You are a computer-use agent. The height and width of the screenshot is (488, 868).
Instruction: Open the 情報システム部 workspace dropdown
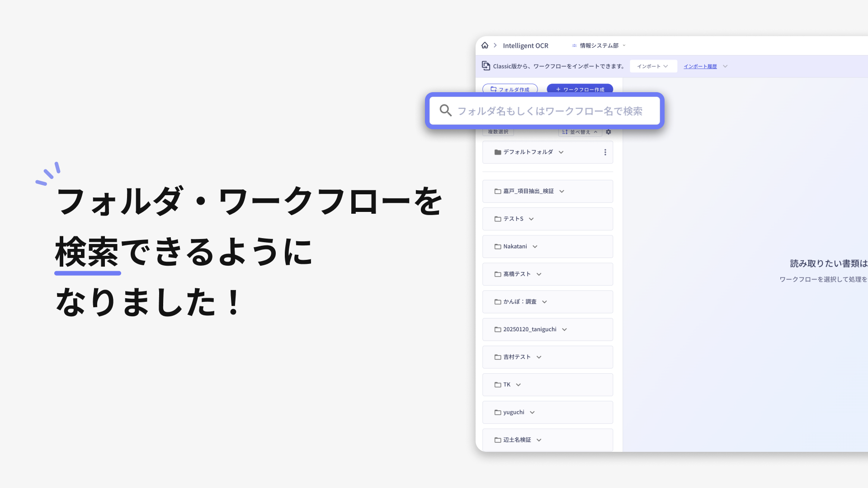[624, 45]
